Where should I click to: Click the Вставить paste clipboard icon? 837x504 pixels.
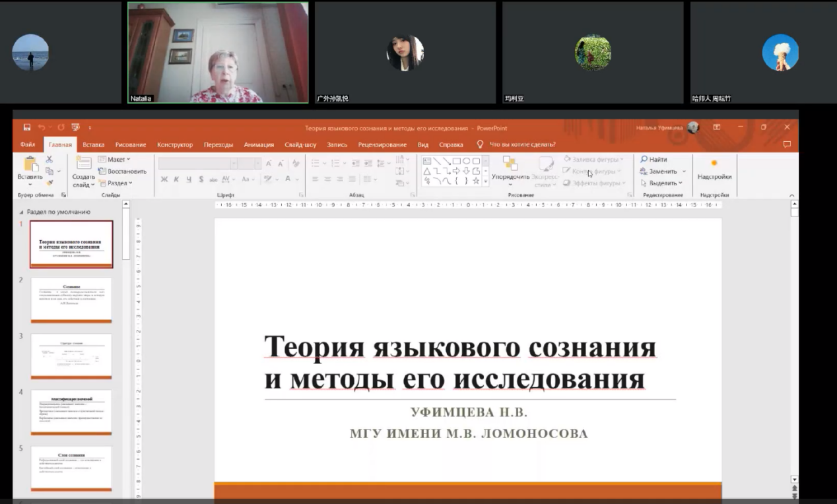click(30, 164)
